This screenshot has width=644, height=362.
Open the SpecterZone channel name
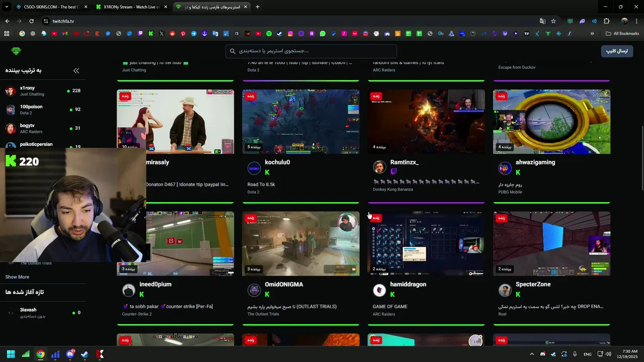click(533, 285)
